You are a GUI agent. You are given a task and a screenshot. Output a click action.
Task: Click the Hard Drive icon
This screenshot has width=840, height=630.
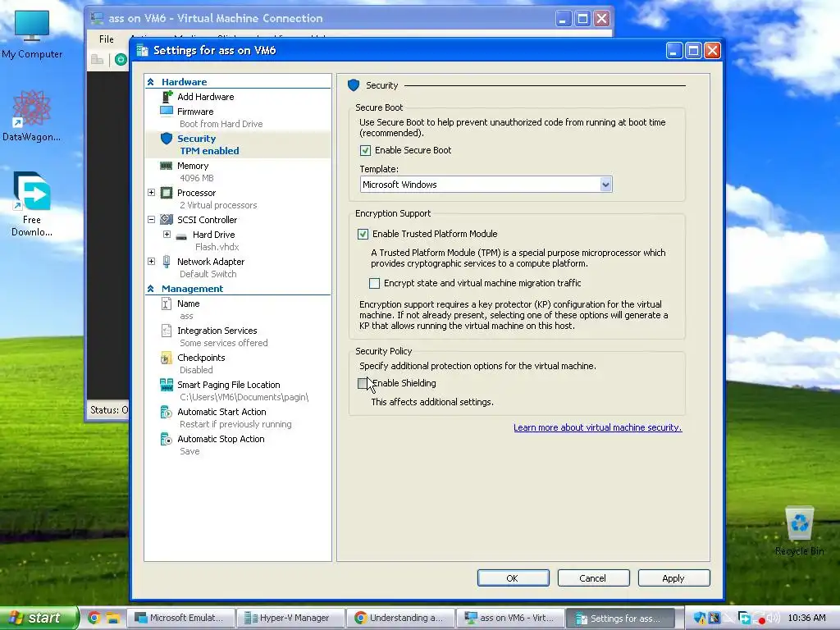point(181,235)
